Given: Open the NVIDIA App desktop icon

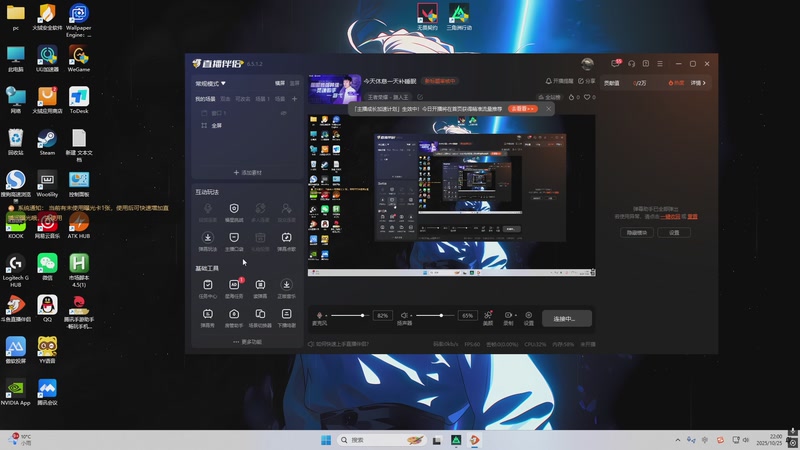Looking at the screenshot, I should coord(15,392).
